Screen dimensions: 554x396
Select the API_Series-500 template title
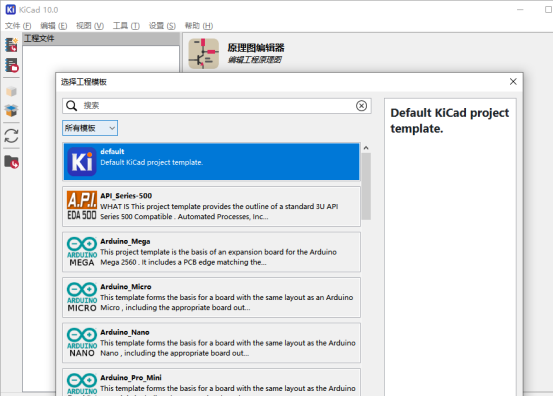pyautogui.click(x=126, y=196)
